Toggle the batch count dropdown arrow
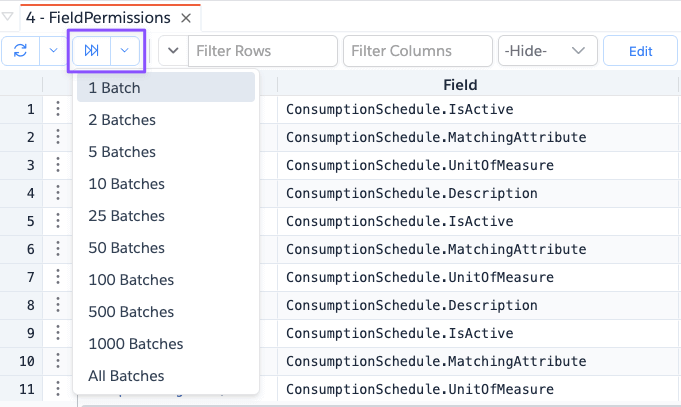 pyautogui.click(x=125, y=51)
